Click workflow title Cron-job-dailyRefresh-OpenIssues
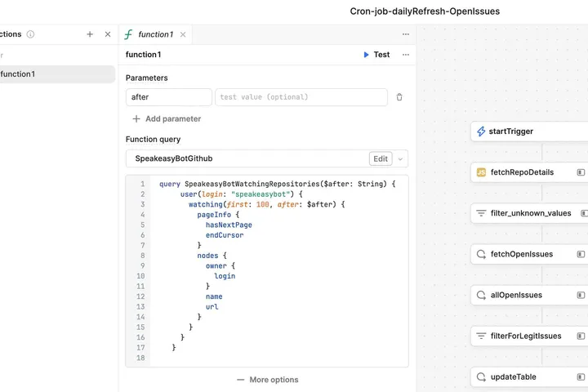This screenshot has height=392, width=588. [x=425, y=11]
